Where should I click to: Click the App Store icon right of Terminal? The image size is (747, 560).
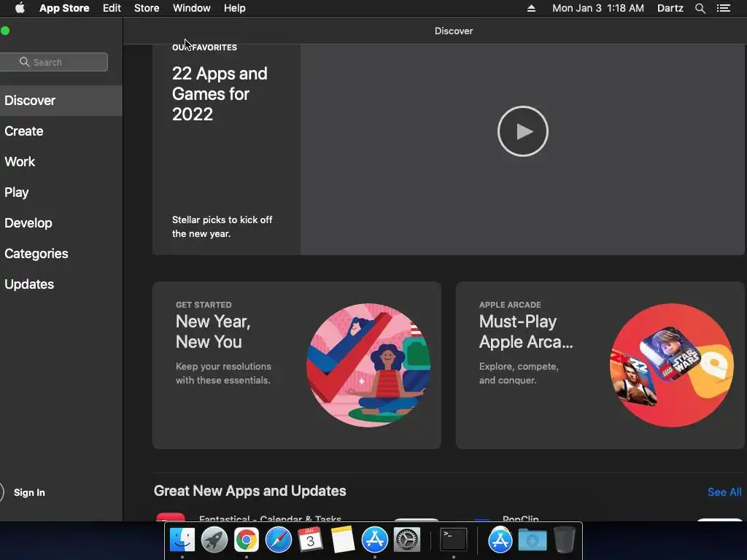point(500,540)
